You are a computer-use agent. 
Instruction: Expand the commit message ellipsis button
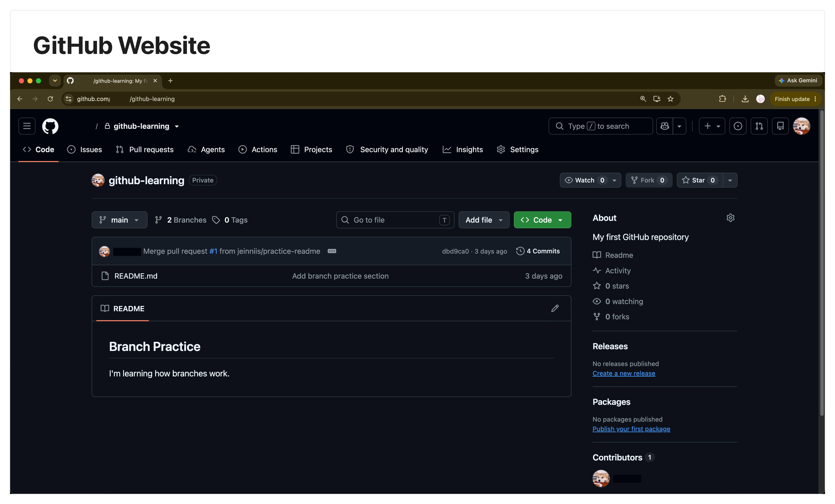[x=332, y=251]
